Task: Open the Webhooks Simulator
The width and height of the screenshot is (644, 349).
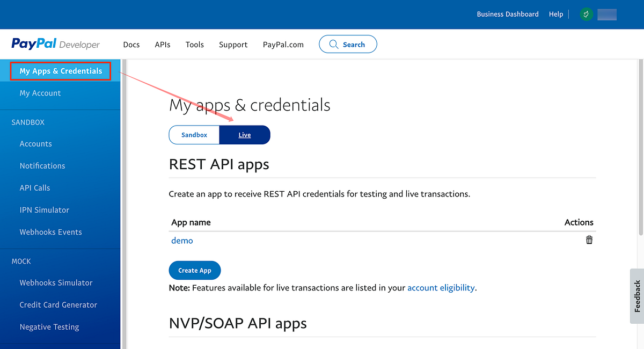Action: pyautogui.click(x=55, y=282)
